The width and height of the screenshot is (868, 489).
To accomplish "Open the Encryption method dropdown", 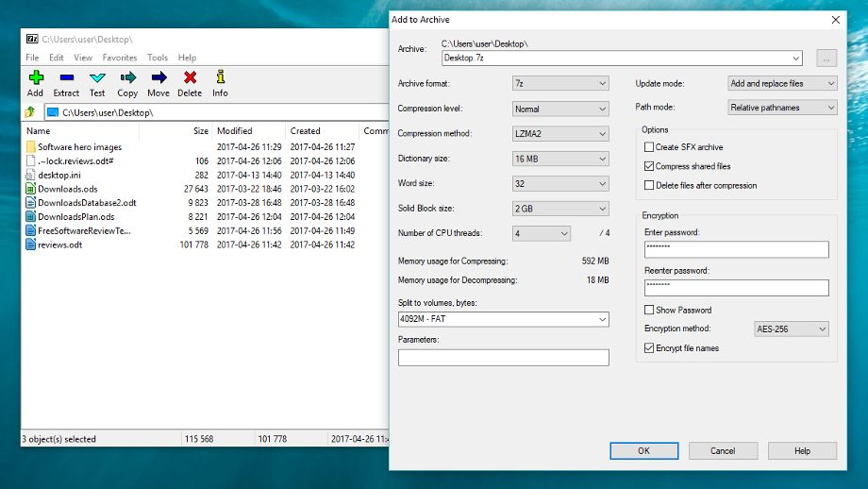I will pos(791,329).
